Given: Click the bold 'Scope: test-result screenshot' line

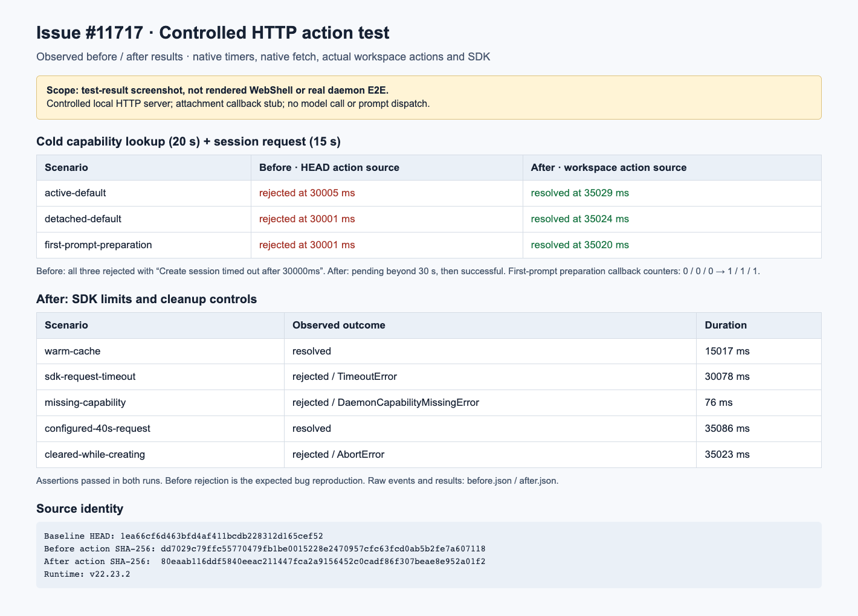Looking at the screenshot, I should (x=218, y=90).
